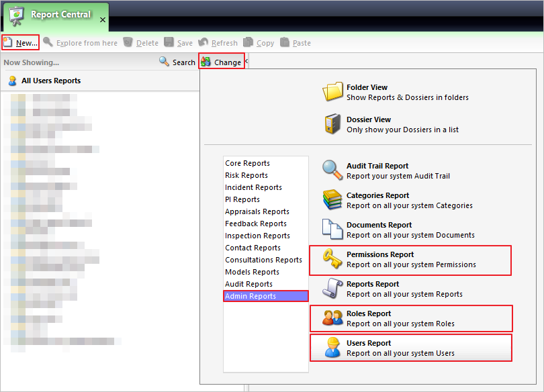
Task: Click the Report Central tab icon
Action: [x=16, y=16]
